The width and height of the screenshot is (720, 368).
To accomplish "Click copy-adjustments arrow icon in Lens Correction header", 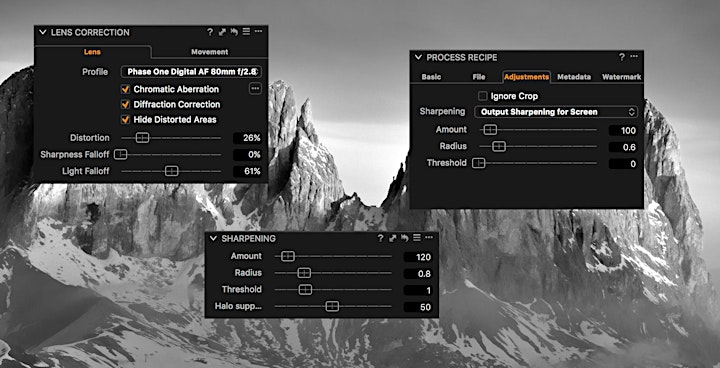I will pos(222,32).
